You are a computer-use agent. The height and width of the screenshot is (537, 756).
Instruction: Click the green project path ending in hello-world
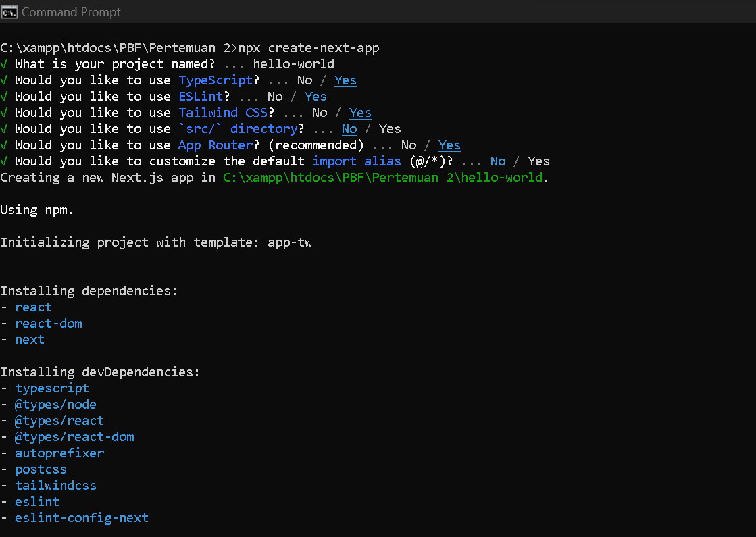click(383, 178)
